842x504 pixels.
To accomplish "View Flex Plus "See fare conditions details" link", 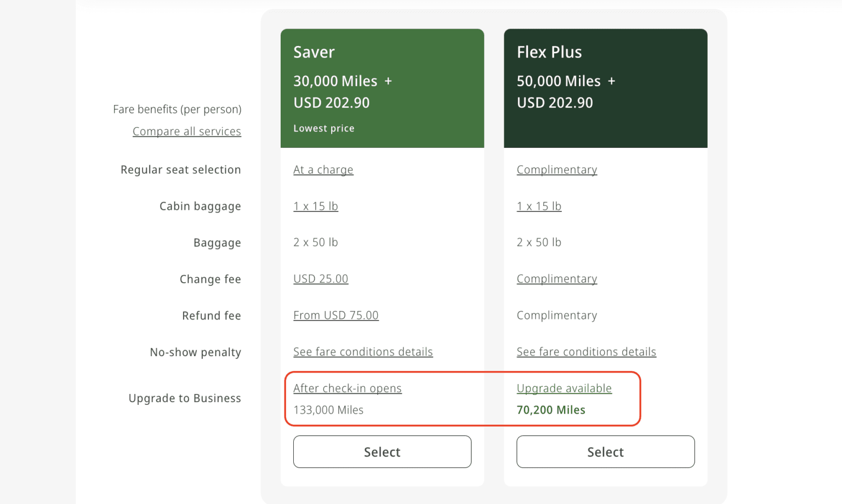I will coord(586,352).
